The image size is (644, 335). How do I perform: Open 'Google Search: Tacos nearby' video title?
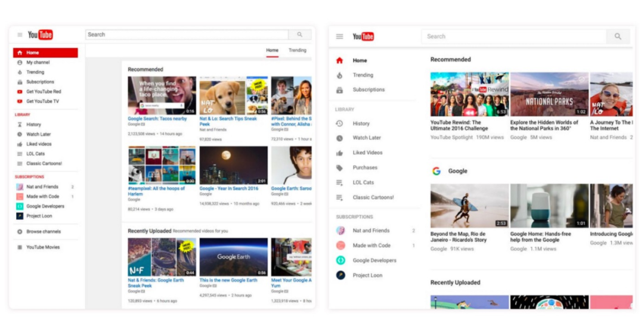[157, 119]
